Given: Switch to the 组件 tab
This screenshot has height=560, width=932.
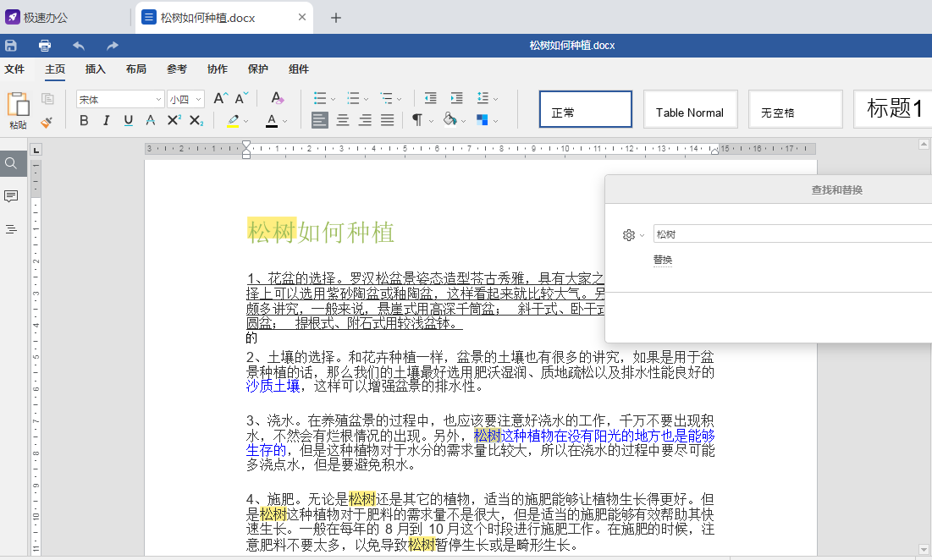Looking at the screenshot, I should 299,69.
